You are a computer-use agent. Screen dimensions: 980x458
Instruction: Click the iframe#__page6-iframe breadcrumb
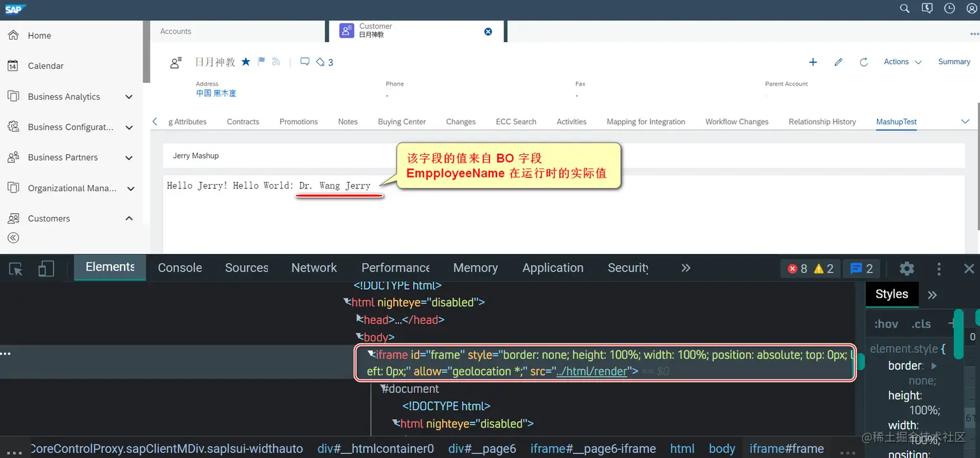(593, 448)
